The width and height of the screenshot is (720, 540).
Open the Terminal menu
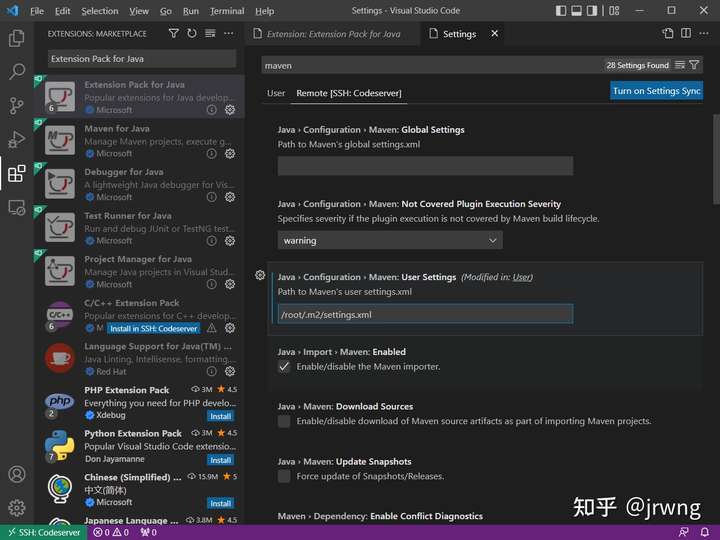point(227,11)
